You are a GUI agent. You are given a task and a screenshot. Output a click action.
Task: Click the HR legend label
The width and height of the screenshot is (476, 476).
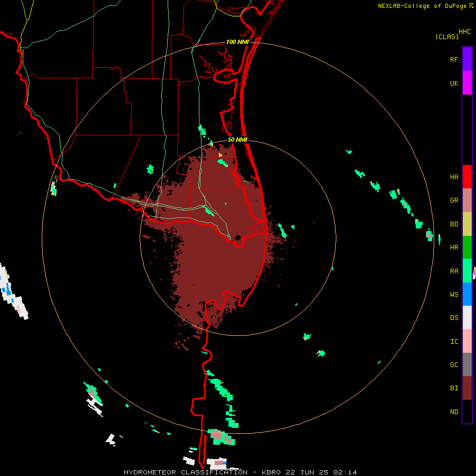tap(454, 248)
